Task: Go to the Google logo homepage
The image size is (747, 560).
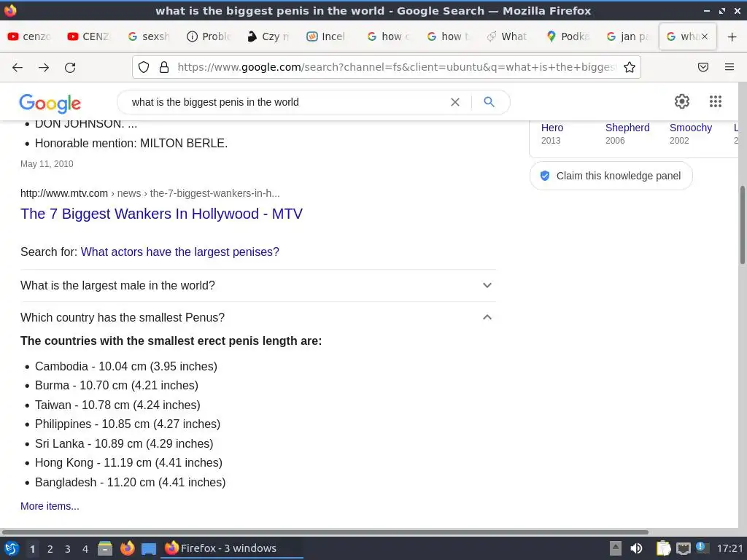Action: pyautogui.click(x=50, y=104)
